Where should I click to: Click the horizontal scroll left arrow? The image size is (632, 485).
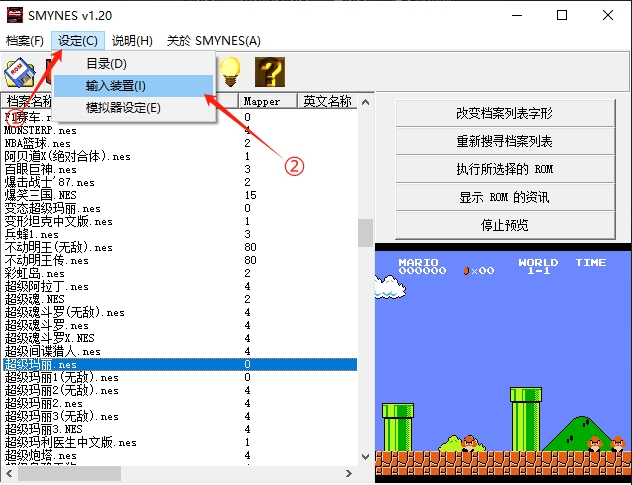[9, 473]
